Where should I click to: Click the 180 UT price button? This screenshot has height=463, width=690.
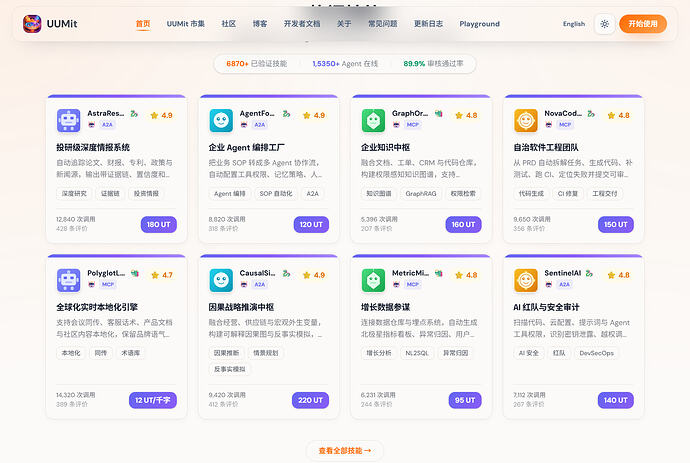coord(159,224)
